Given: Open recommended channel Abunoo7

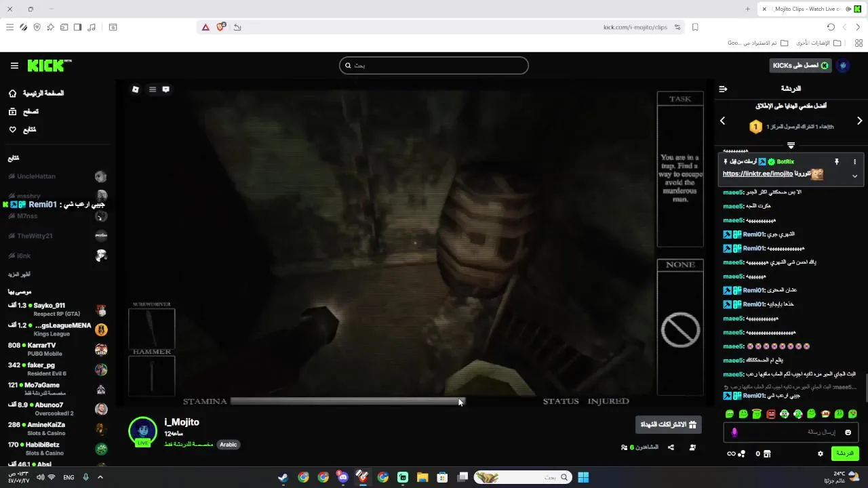Looking at the screenshot, I should coord(57,409).
